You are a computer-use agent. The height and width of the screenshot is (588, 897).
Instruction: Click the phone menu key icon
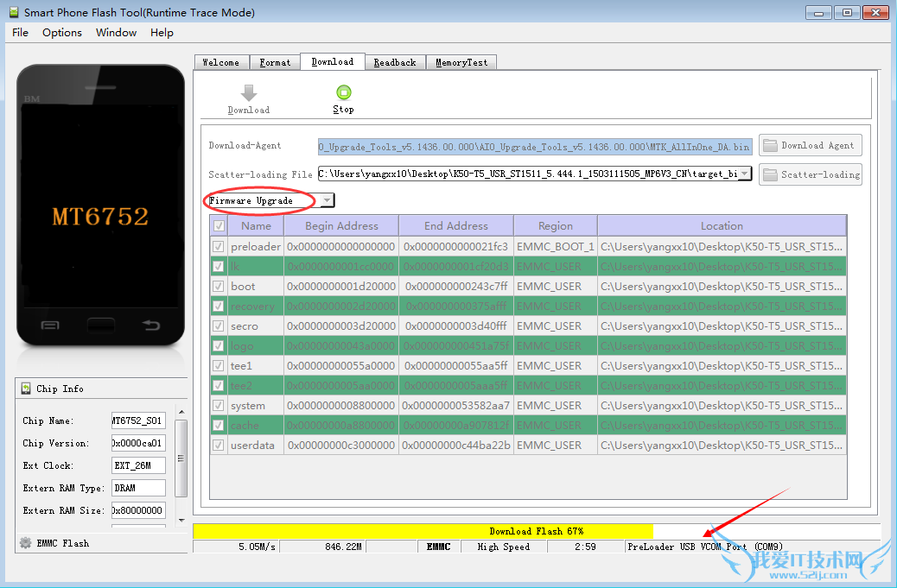50,326
